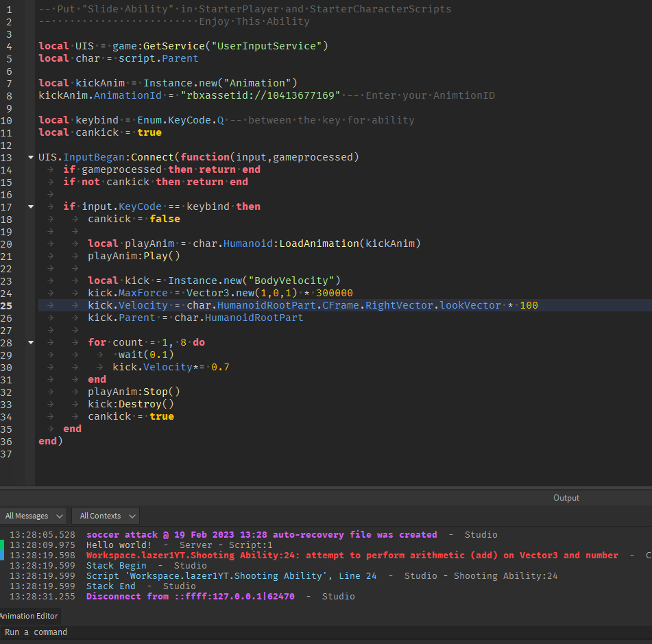
Task: Click the LoadAnimation(kickAnim) call
Action: (350, 243)
